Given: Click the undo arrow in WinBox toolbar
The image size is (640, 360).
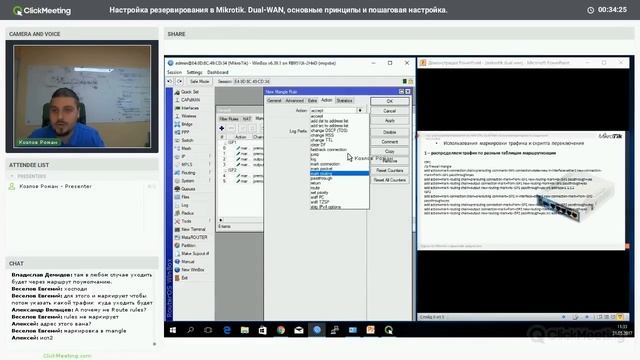Looking at the screenshot, I should 170,81.
